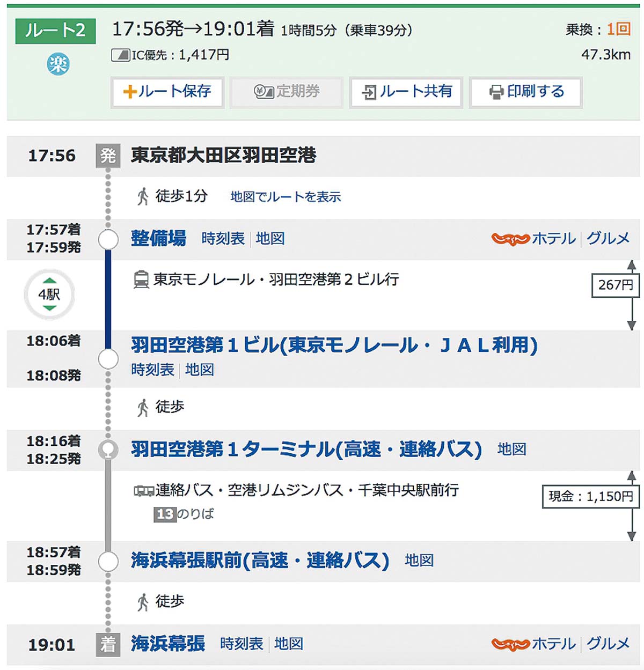644x670 pixels.
Task: Click the 発 departure marker icon
Action: click(x=108, y=156)
